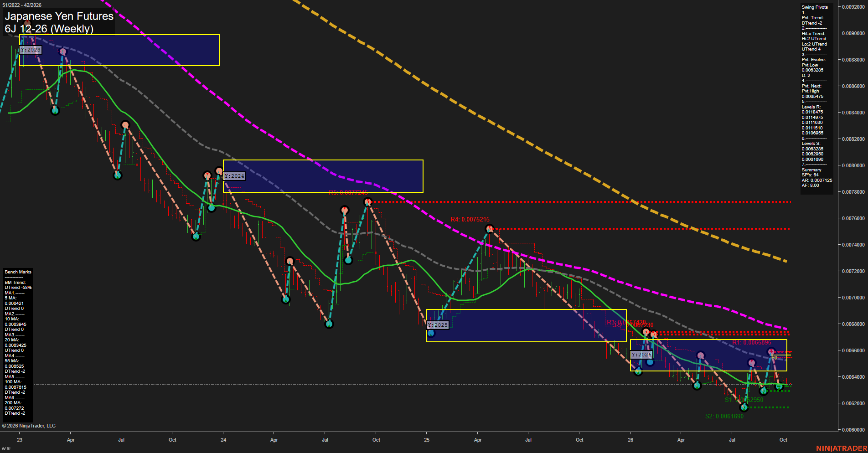
Task: Click the NINJATRADER logo in bottom corner
Action: [842, 448]
